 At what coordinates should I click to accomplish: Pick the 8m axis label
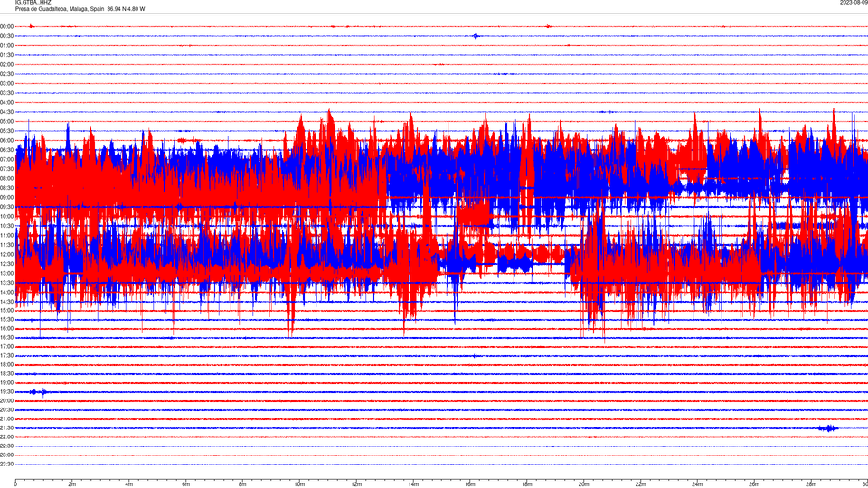[242, 484]
